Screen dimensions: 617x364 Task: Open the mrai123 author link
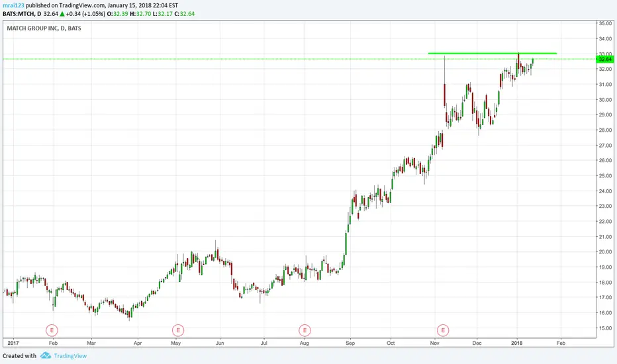pos(13,5)
